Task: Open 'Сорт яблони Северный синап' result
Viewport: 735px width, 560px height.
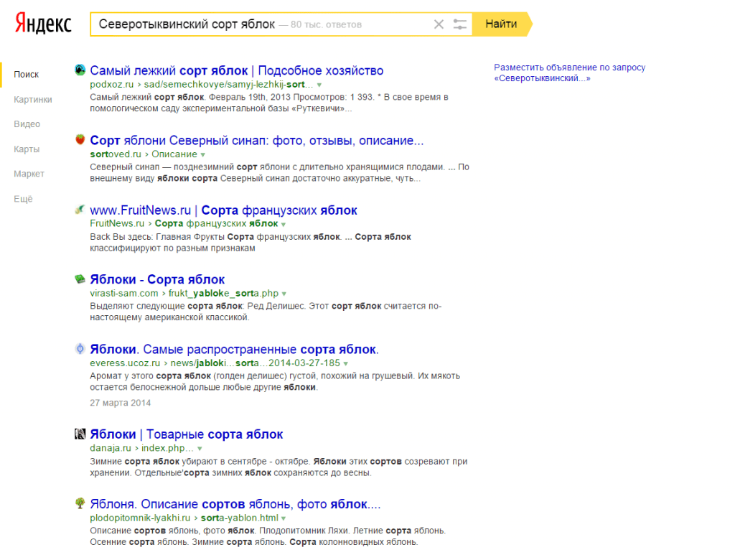Action: click(256, 141)
